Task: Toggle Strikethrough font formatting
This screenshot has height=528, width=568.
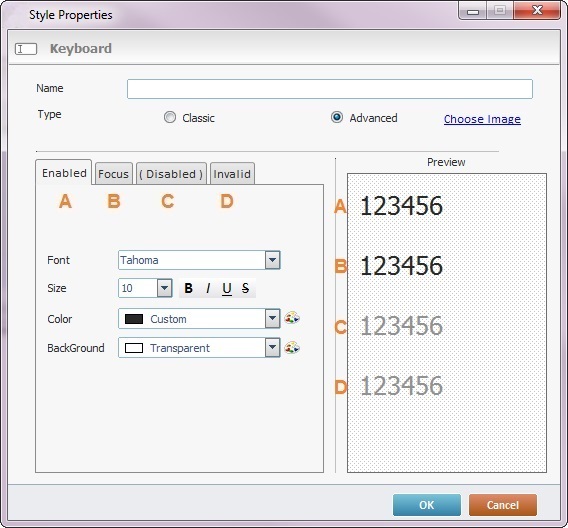Action: coord(246,288)
